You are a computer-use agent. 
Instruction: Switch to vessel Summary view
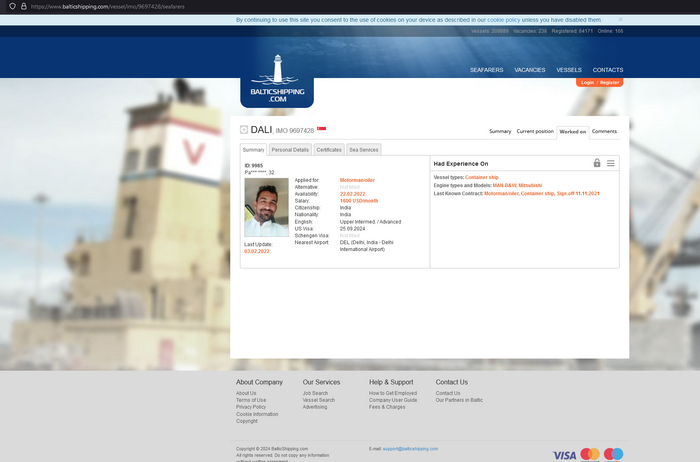click(x=500, y=131)
